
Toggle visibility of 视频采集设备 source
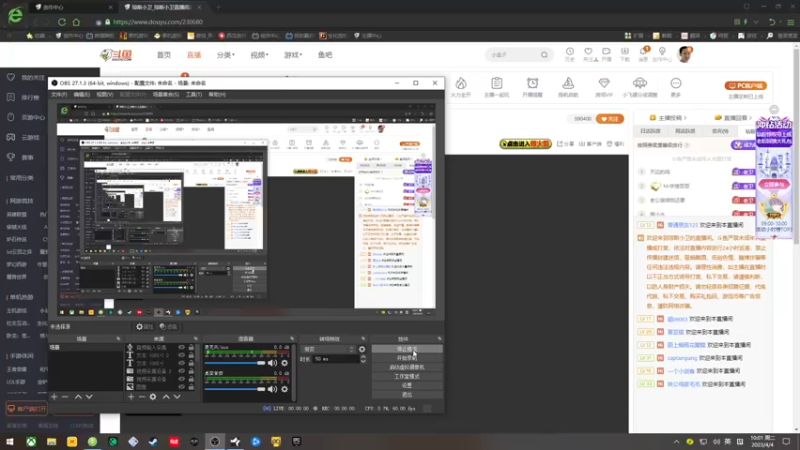[181, 379]
